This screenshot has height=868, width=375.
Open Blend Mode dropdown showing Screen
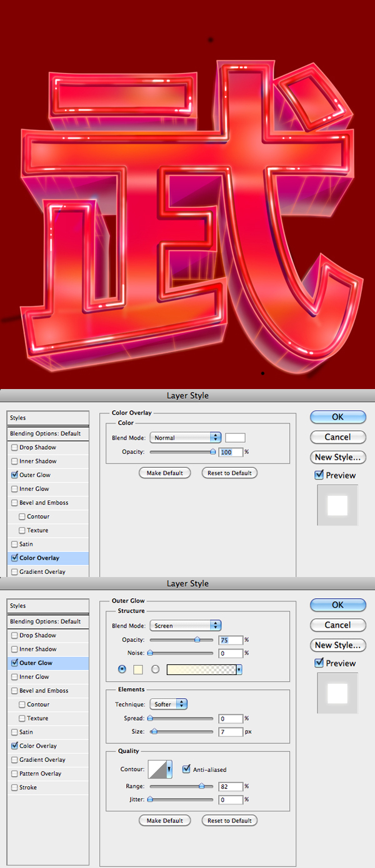186,626
